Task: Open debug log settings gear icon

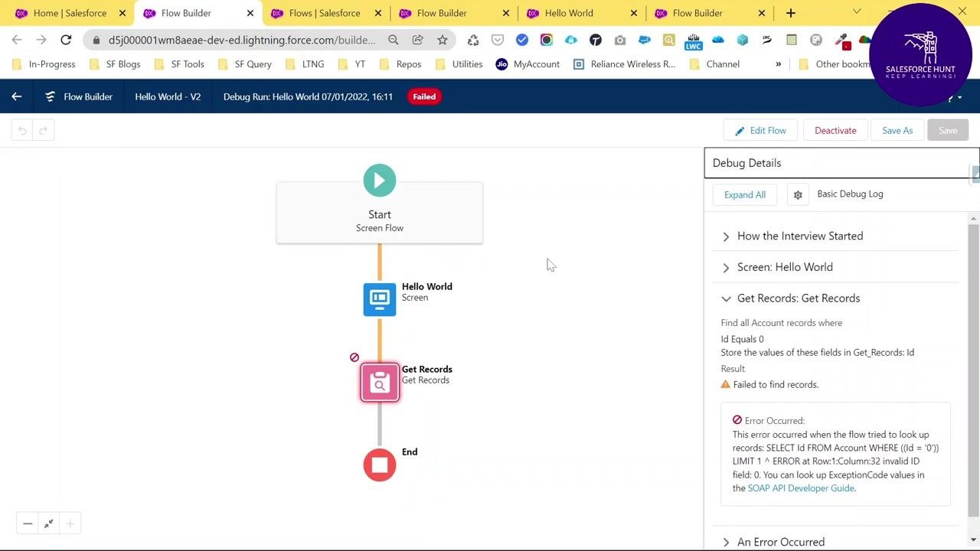Action: click(x=798, y=194)
